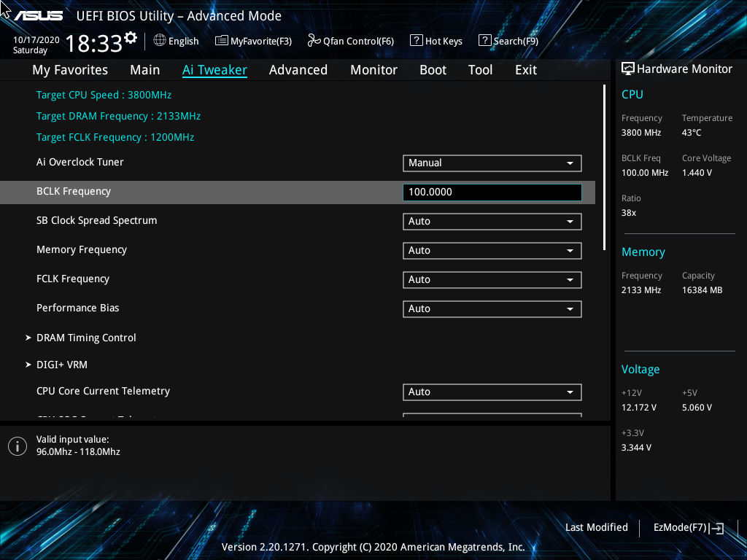Click the CPU temperature 43°C reading

point(692,133)
